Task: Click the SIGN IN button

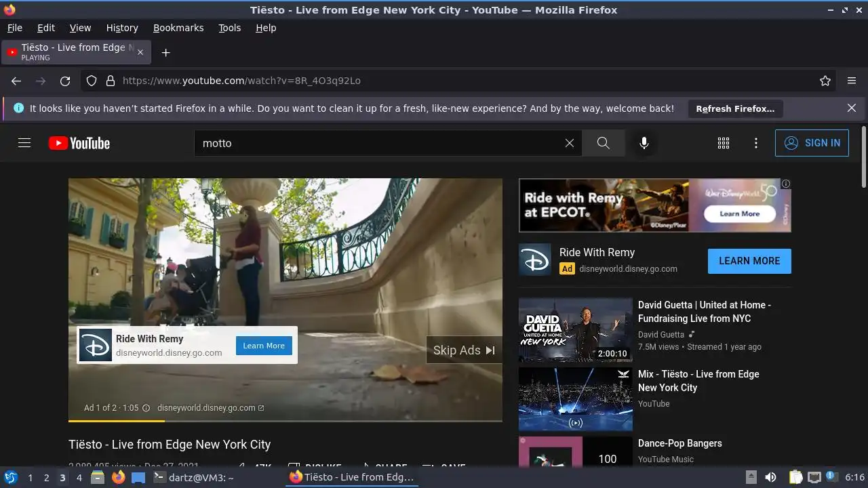Action: (812, 143)
